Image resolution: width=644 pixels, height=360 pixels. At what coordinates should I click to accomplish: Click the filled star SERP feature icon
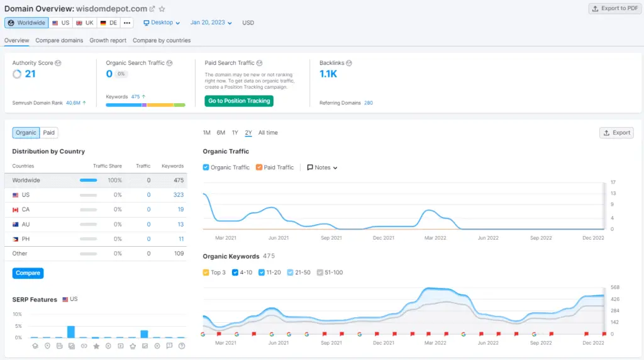tap(96, 346)
